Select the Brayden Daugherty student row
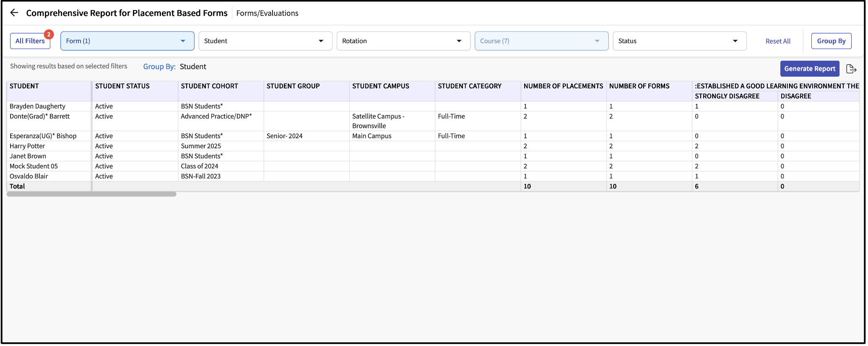Image resolution: width=868 pixels, height=346 pixels. [37, 106]
